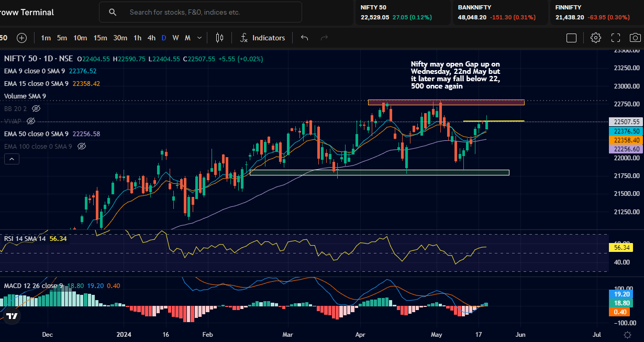The image size is (644, 342).
Task: Click the 0.40 MACD histogram tag
Action: tap(620, 312)
